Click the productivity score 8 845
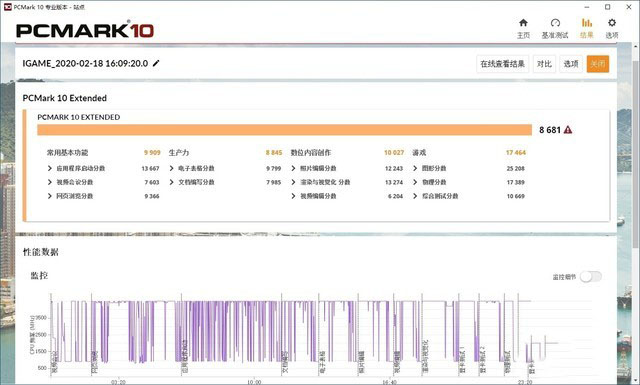The image size is (640, 385). pyautogui.click(x=273, y=152)
